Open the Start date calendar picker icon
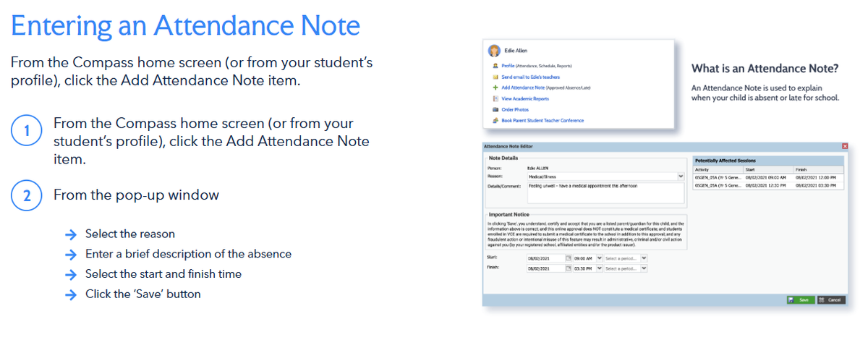 [569, 258]
